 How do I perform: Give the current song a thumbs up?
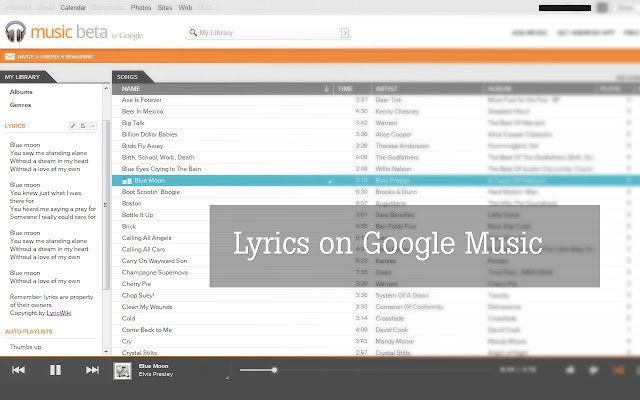570,370
